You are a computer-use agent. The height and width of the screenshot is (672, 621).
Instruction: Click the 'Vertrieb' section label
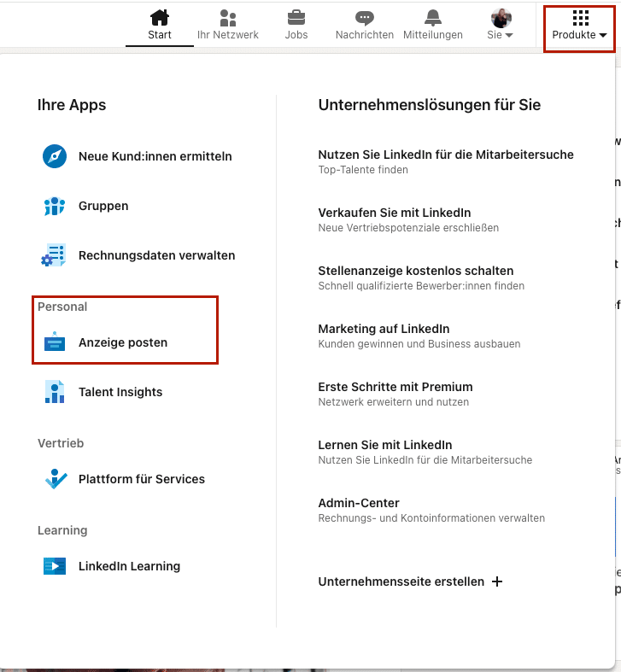click(61, 443)
